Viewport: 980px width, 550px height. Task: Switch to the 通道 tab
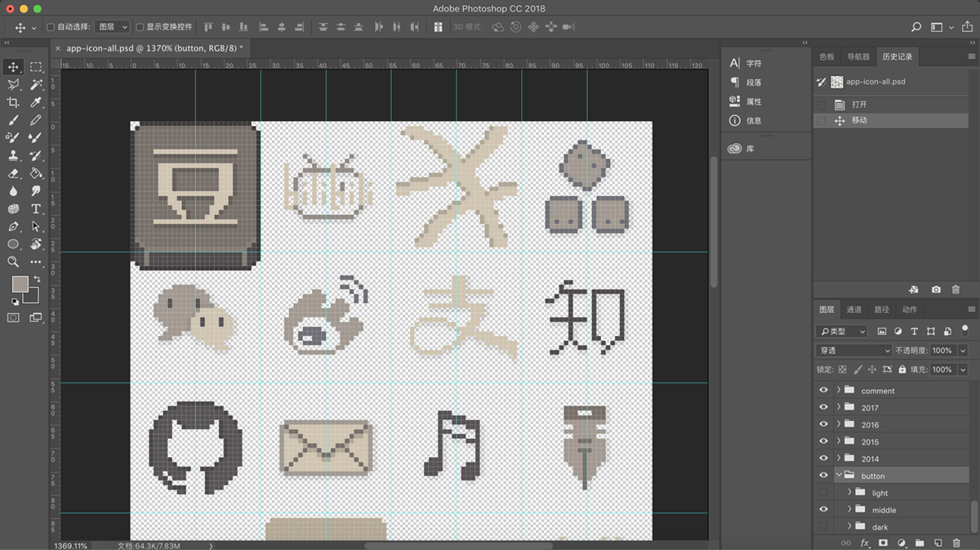point(853,310)
